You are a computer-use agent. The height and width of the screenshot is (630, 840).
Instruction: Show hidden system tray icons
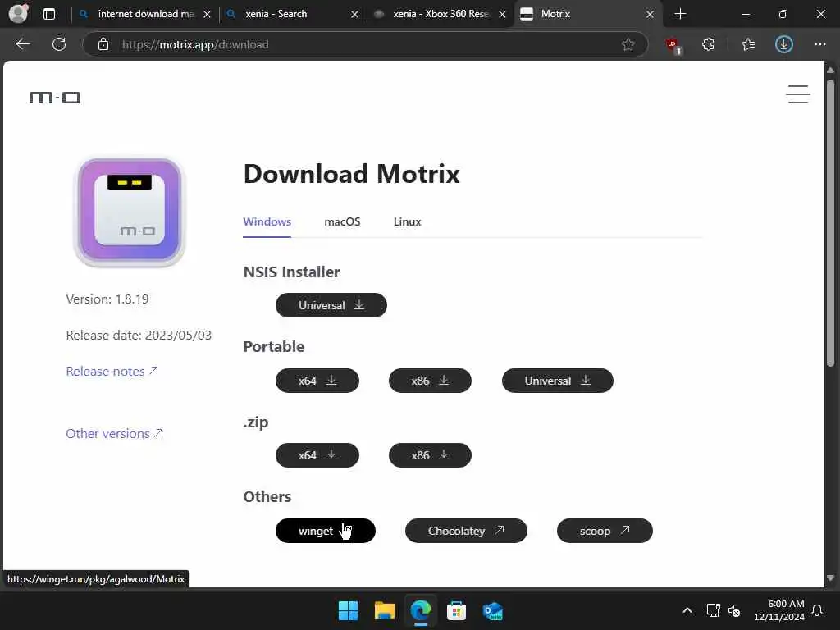coord(687,610)
